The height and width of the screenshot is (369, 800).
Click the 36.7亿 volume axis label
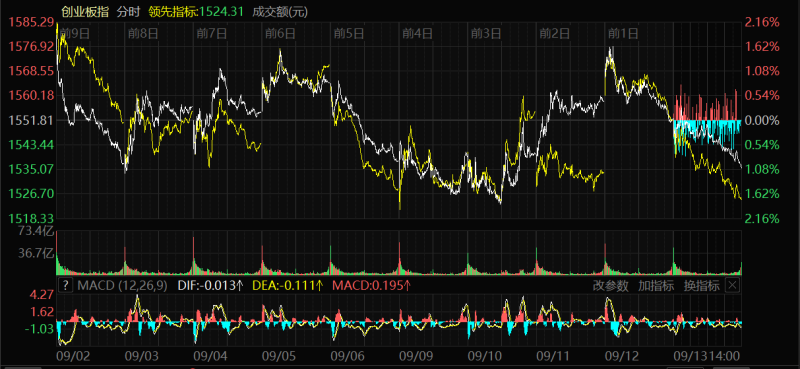coord(36,254)
